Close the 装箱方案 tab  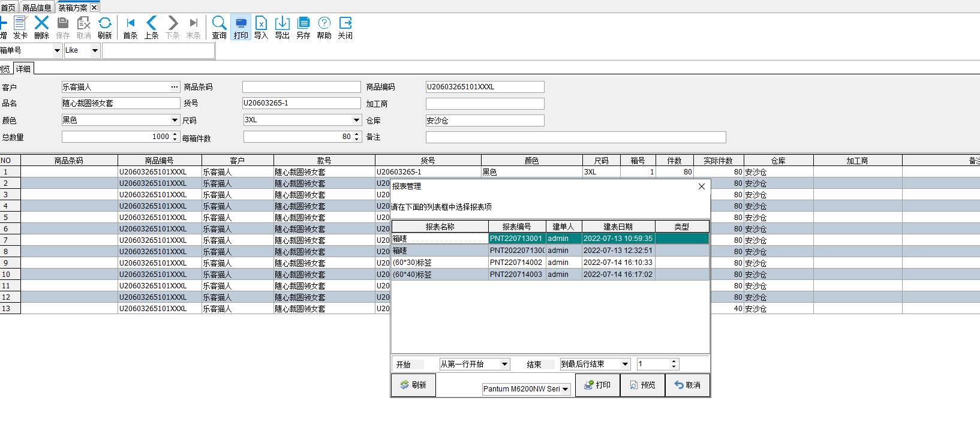click(94, 8)
